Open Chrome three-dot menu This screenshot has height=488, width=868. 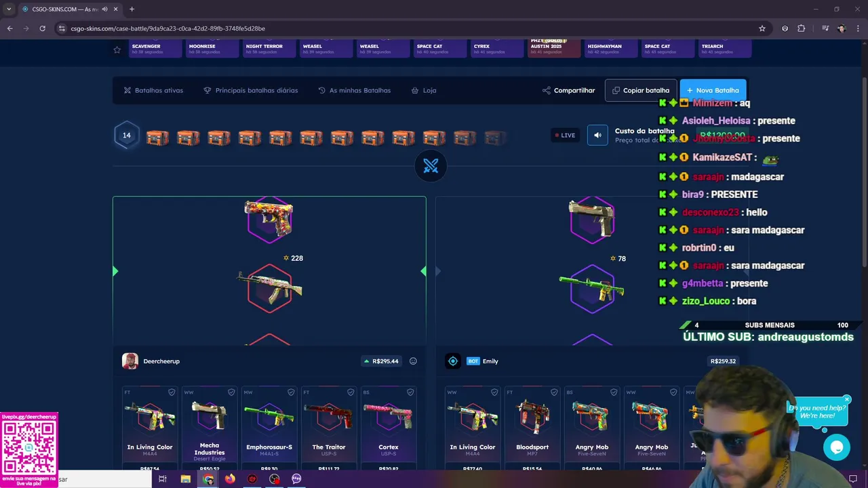click(858, 28)
